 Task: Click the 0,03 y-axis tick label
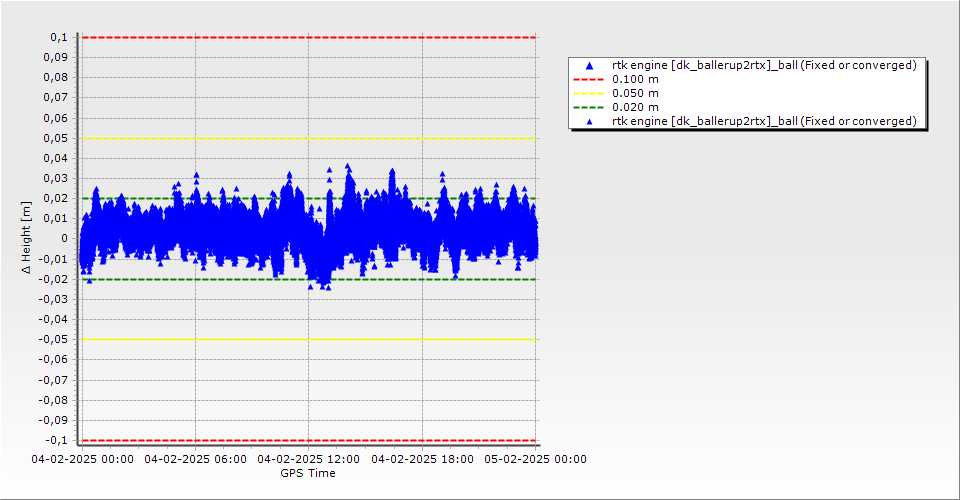point(56,178)
